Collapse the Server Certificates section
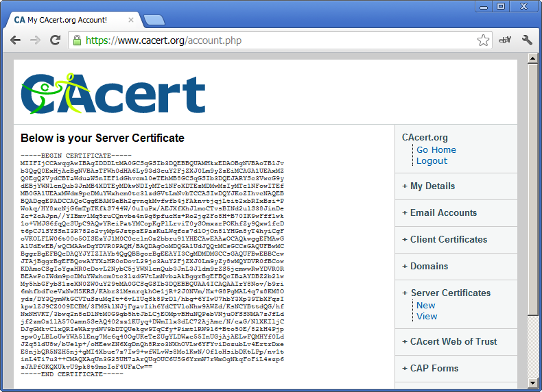 (446, 293)
